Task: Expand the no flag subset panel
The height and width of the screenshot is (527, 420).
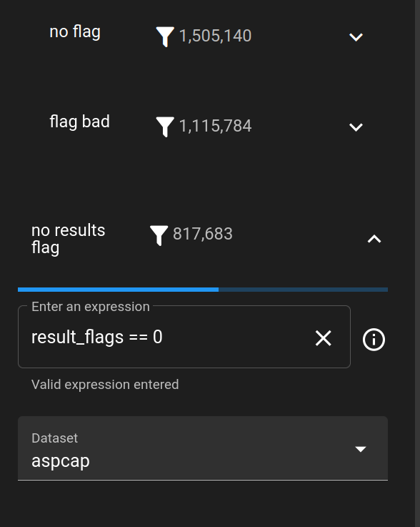Action: (356, 37)
